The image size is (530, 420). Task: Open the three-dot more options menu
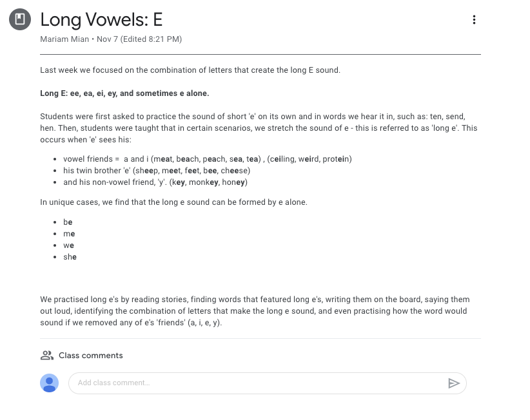click(474, 20)
